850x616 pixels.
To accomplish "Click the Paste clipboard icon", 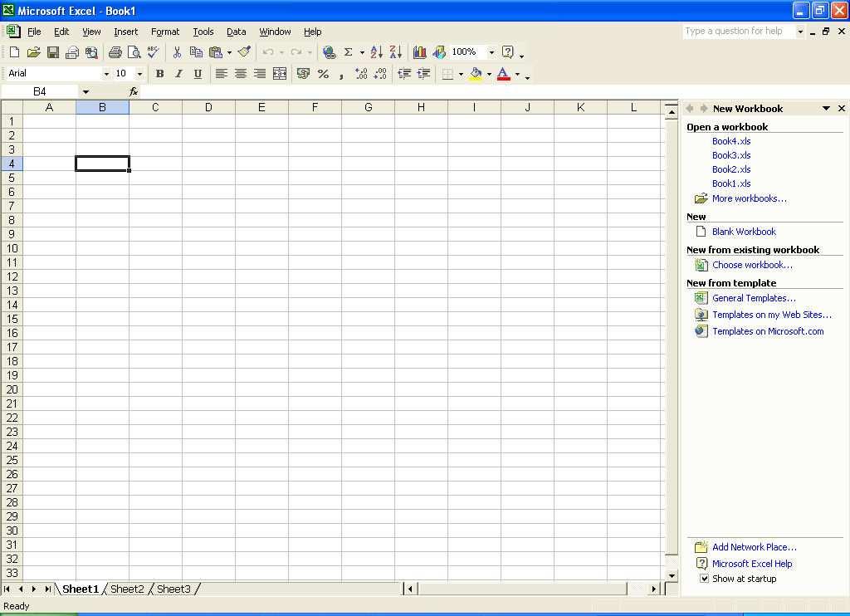I will pos(216,52).
